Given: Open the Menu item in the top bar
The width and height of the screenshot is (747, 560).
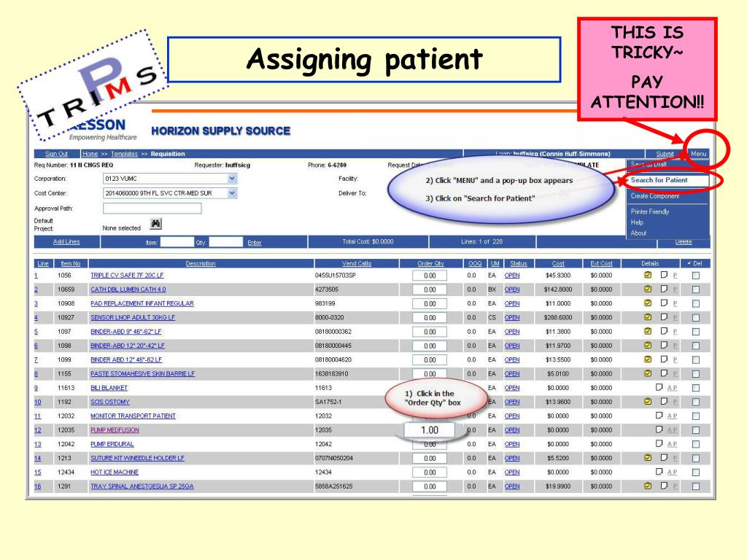Looking at the screenshot, I should click(698, 154).
